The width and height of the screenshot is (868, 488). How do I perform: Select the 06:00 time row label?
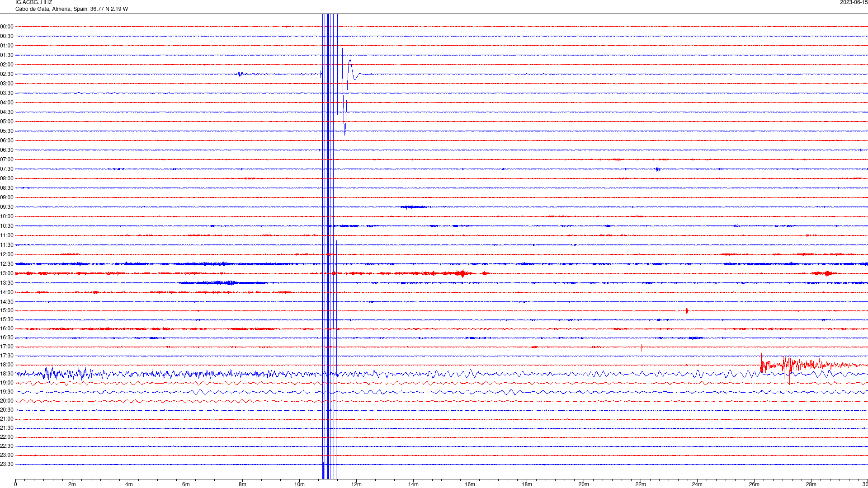click(7, 141)
